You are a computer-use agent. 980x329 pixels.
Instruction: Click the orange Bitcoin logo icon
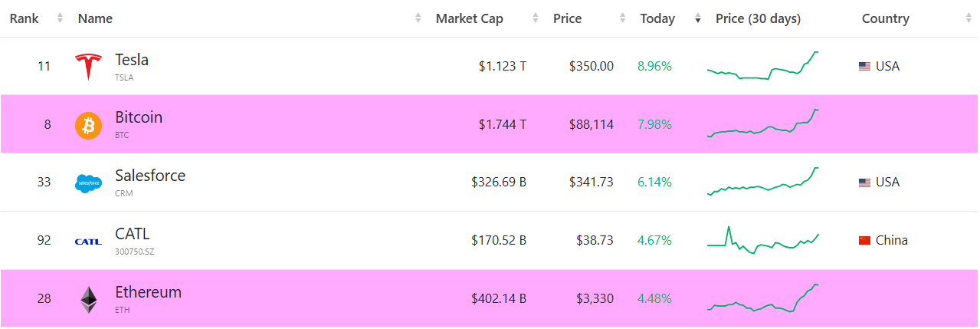click(88, 125)
